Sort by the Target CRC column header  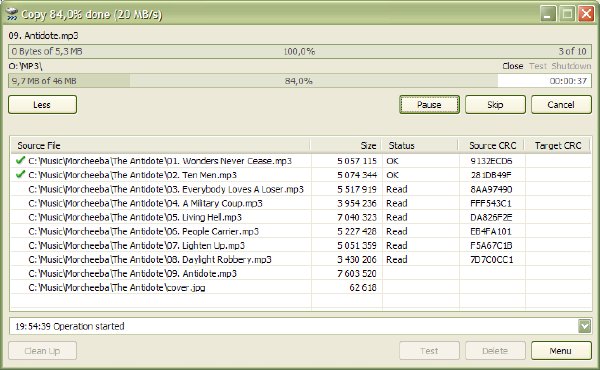[558, 145]
